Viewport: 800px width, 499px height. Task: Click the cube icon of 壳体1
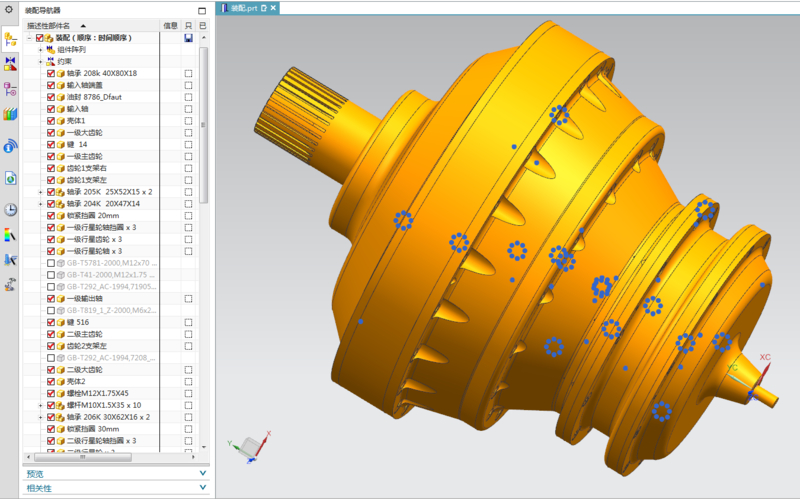pos(61,121)
